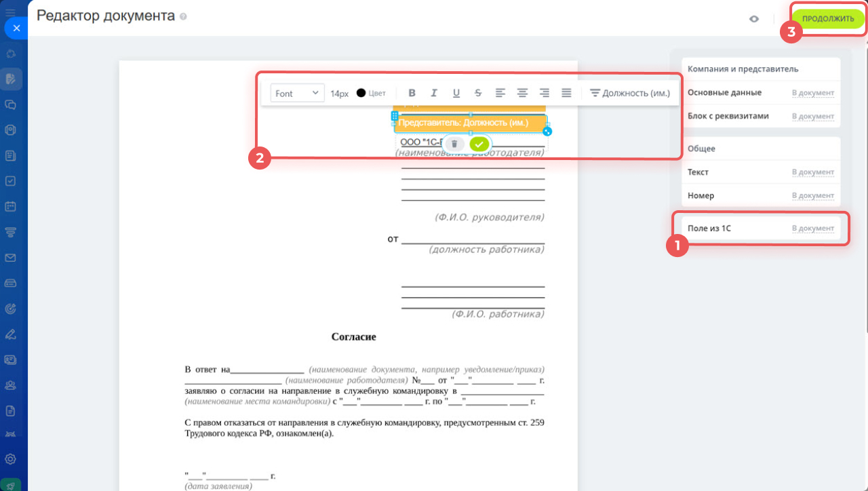Image resolution: width=868 pixels, height=491 pixels.
Task: Click the Общее section header
Action: [701, 149]
